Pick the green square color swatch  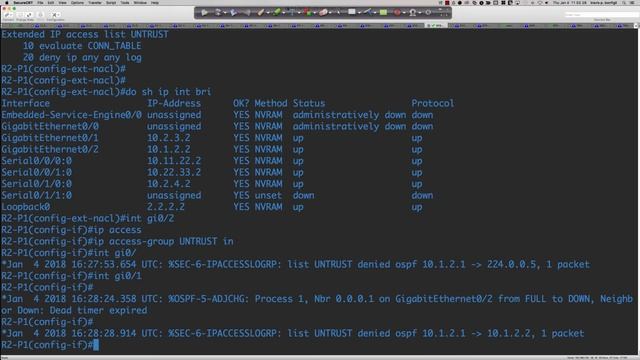tap(383, 12)
